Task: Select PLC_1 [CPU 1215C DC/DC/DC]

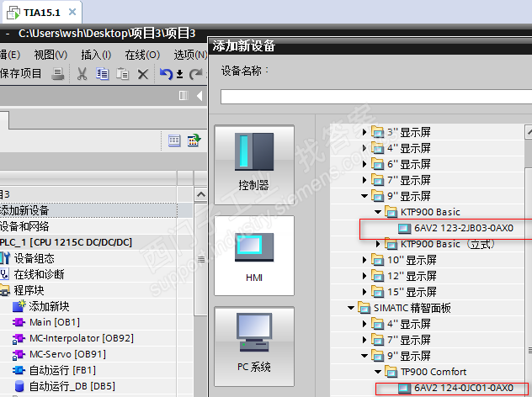Action: [66, 242]
